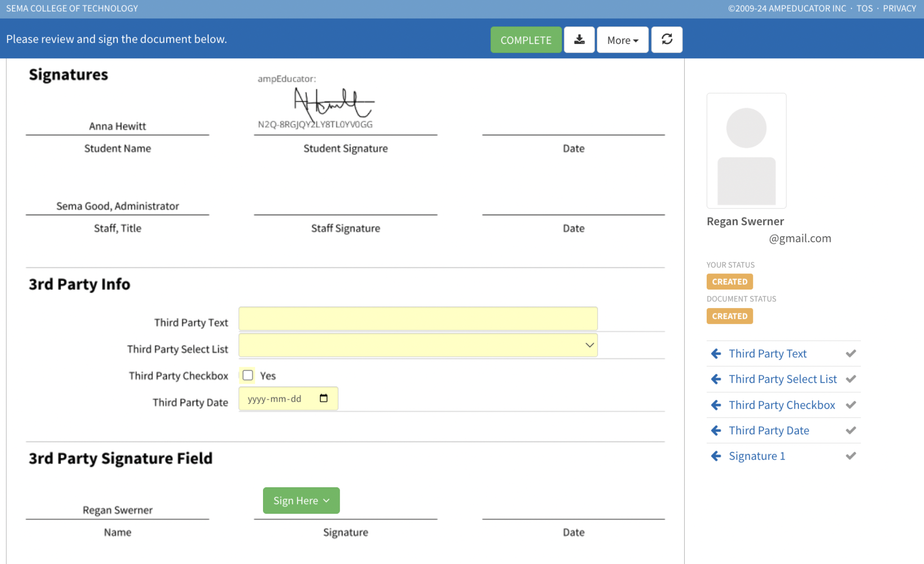924x564 pixels.
Task: Click into the Third Party Text field
Action: click(418, 319)
